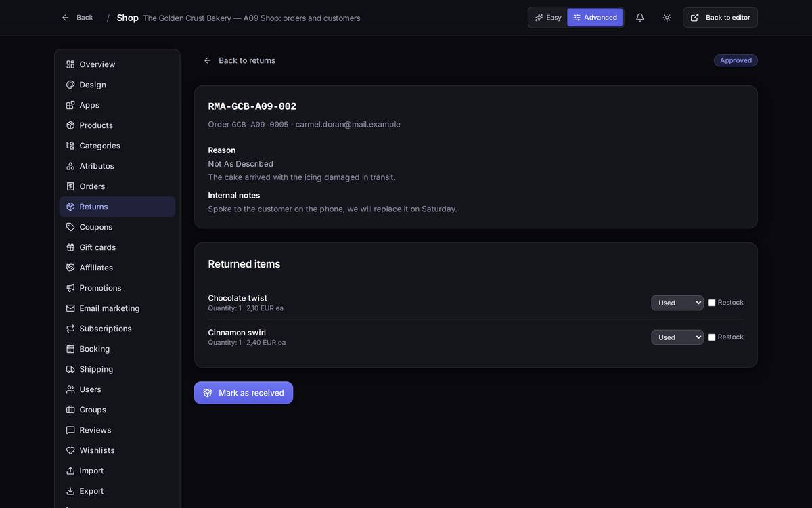
Task: Click the notifications bell icon
Action: coord(639,18)
